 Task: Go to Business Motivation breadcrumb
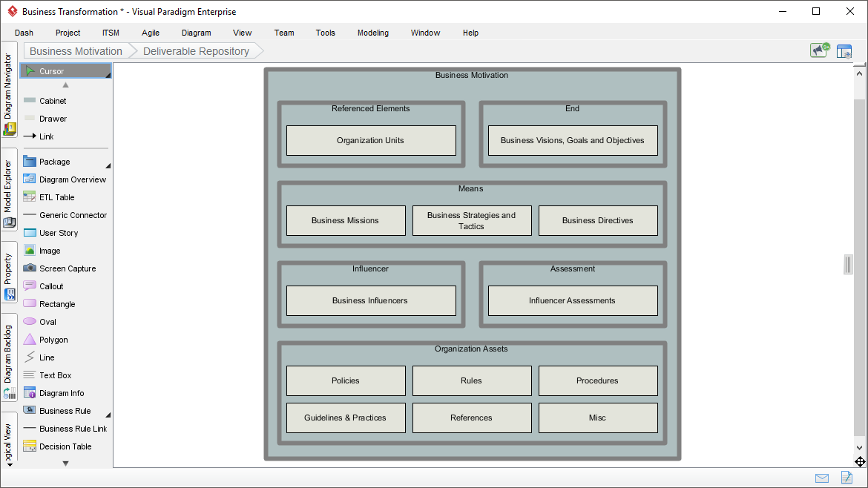click(76, 51)
